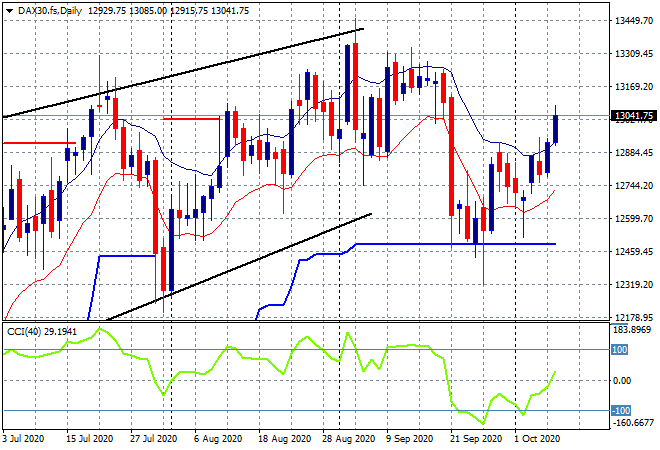
Task: Click the 13449.70 price axis label
Action: [x=633, y=21]
